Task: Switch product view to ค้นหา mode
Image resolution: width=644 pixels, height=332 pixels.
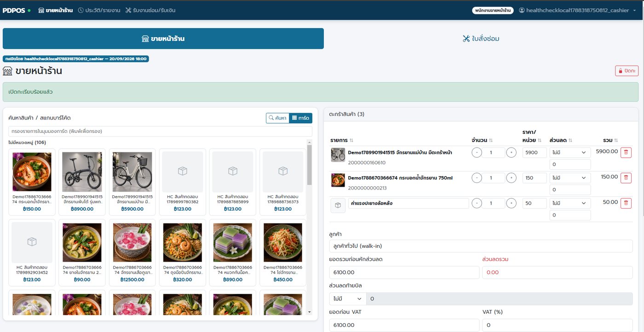Action: coord(277,118)
